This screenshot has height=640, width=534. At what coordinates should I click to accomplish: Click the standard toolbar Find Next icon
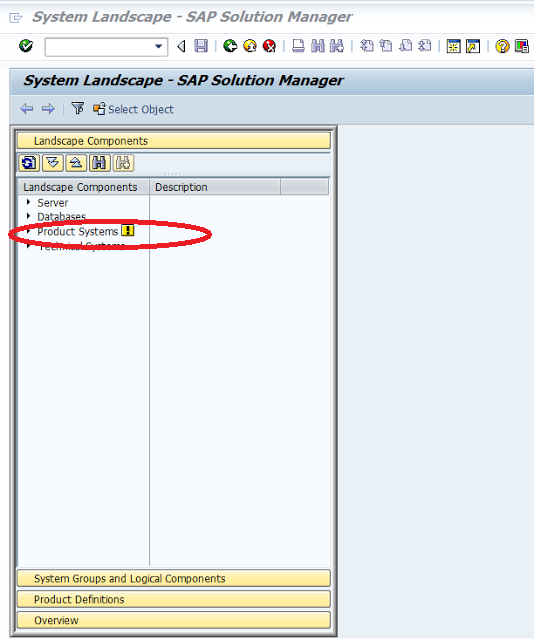coord(337,46)
